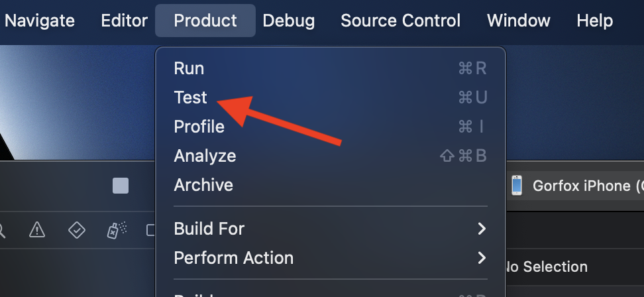Open the Window menu
The image size is (644, 297).
(519, 21)
